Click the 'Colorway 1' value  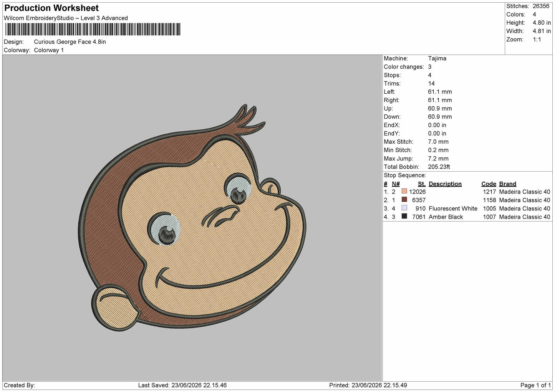(49, 50)
